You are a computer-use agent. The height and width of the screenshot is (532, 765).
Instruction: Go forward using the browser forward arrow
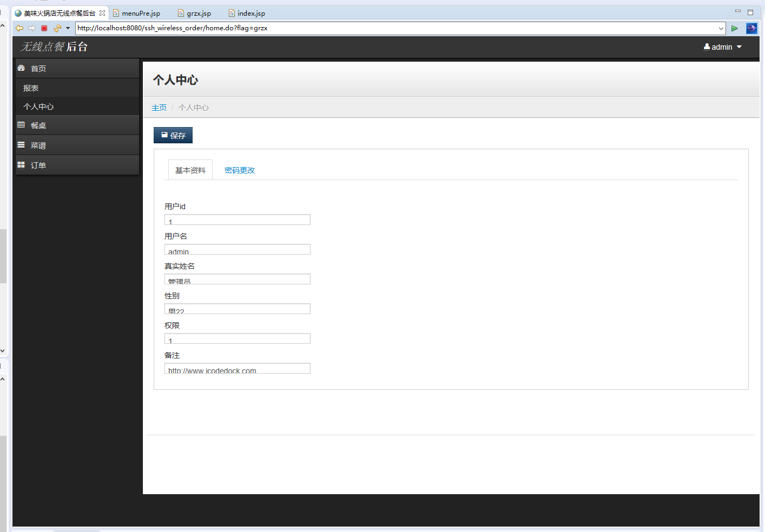[32, 28]
